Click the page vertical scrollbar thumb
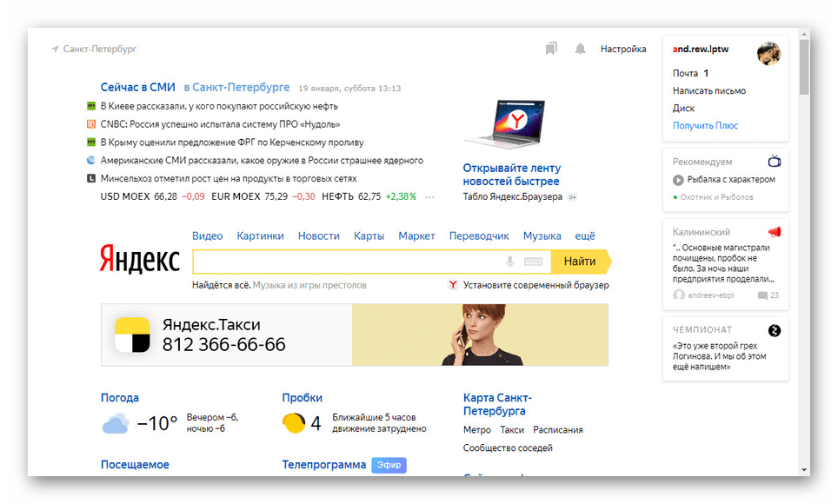This screenshot has height=504, width=838. coord(804,65)
